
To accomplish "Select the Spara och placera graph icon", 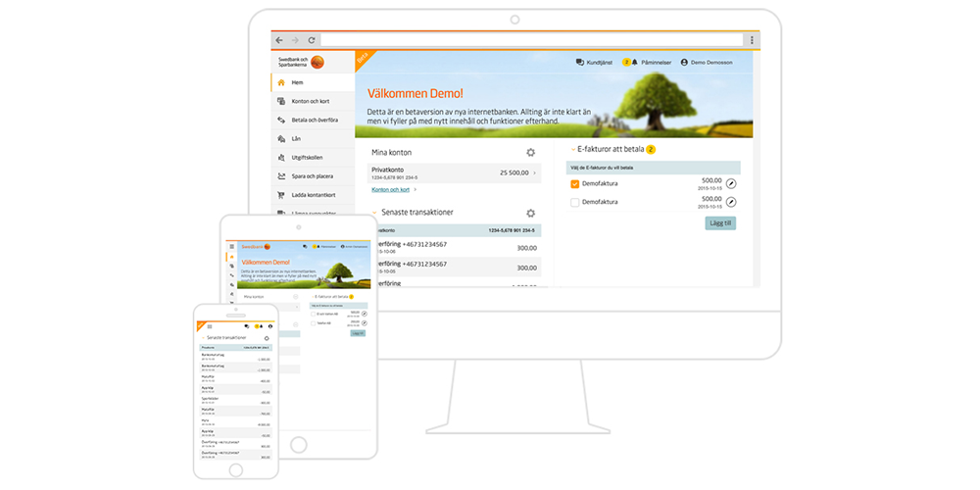I will [281, 176].
